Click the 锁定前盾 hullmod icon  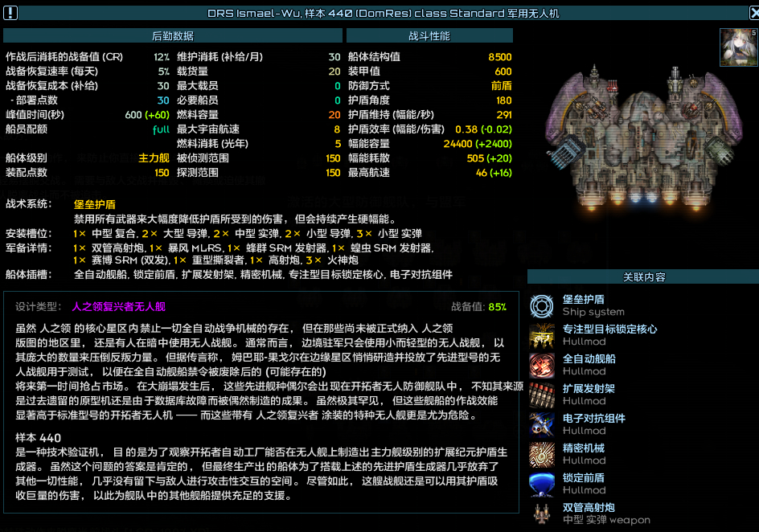pyautogui.click(x=543, y=484)
